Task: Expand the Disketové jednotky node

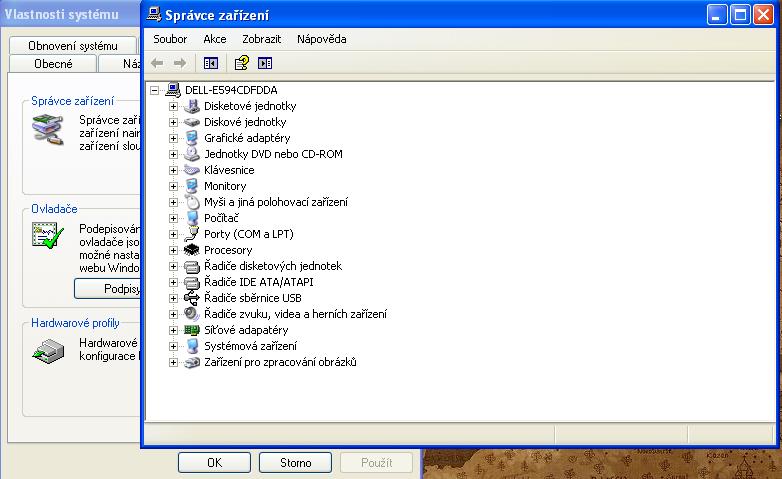Action: (x=173, y=106)
